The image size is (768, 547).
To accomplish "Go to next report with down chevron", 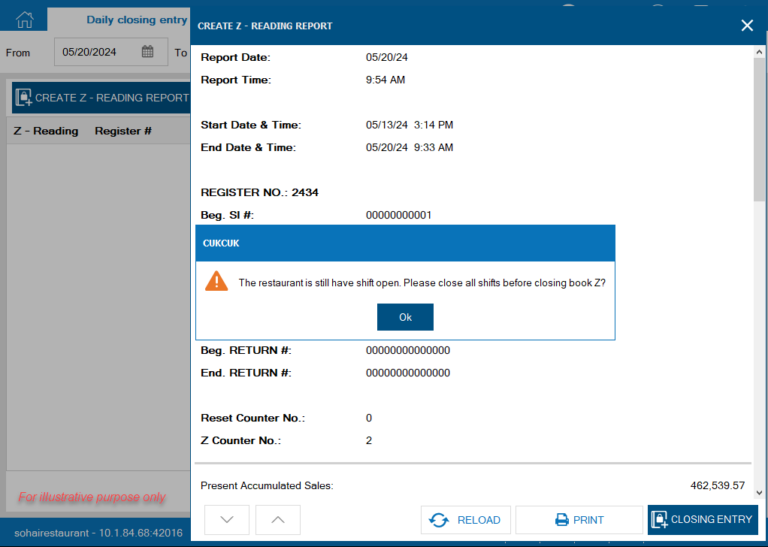I will pos(226,520).
